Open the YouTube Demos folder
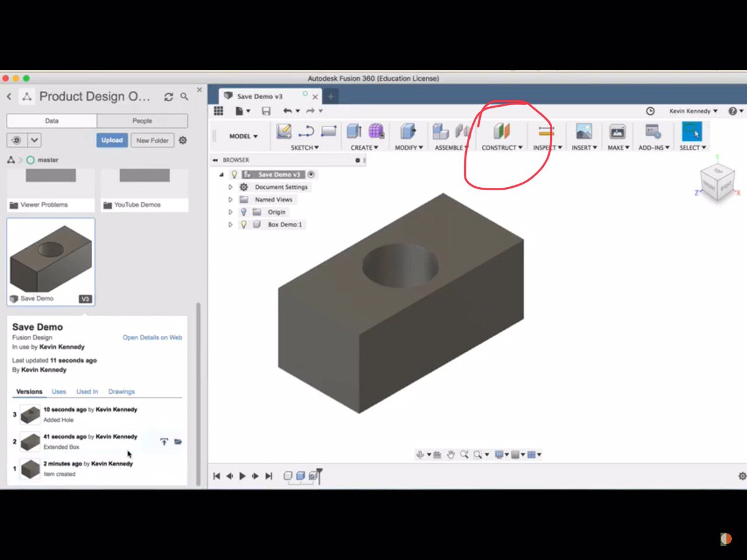Viewport: 747px width, 560px height. coord(145,190)
